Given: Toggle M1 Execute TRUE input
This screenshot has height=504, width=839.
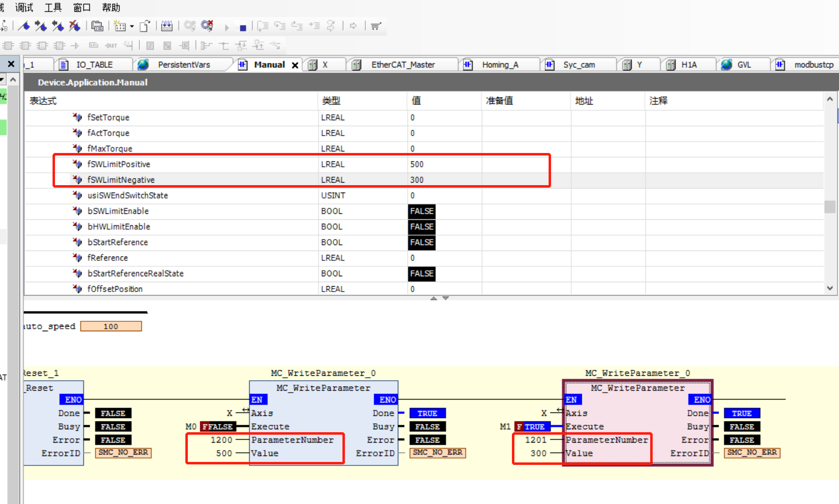Looking at the screenshot, I should click(532, 427).
